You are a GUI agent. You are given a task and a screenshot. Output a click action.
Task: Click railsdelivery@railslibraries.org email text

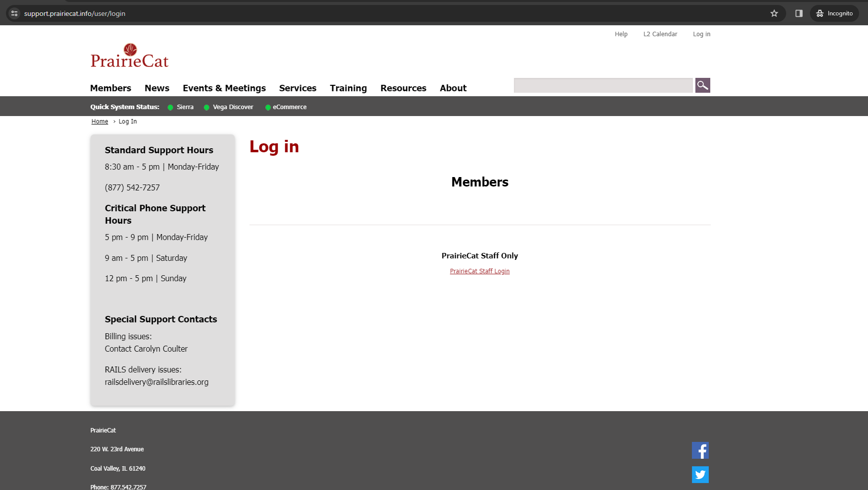(x=157, y=382)
